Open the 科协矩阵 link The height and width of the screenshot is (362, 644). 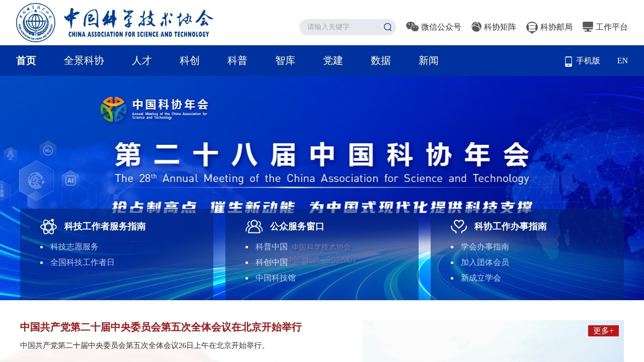coord(500,27)
